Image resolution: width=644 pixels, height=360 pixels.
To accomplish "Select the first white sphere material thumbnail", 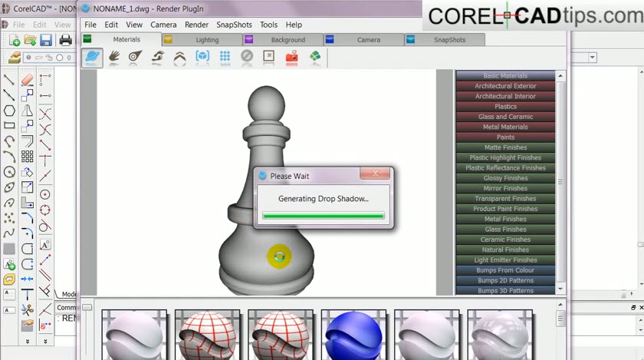I will [x=134, y=335].
